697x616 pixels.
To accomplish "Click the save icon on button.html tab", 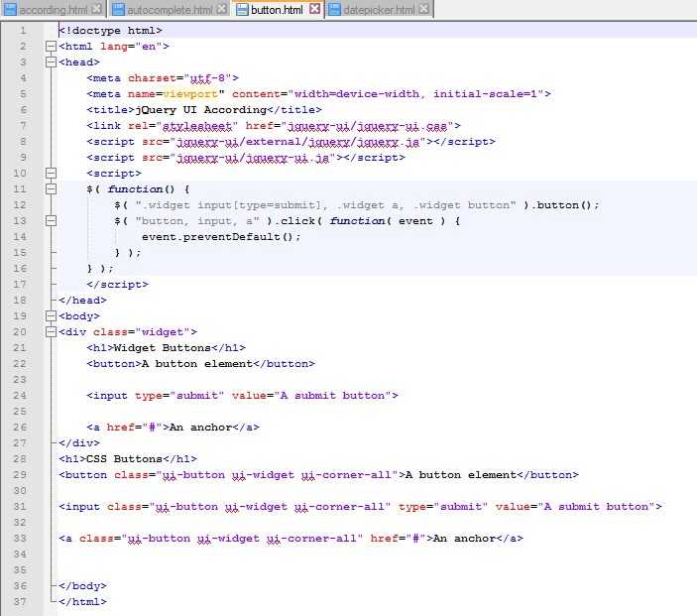I will 242,9.
